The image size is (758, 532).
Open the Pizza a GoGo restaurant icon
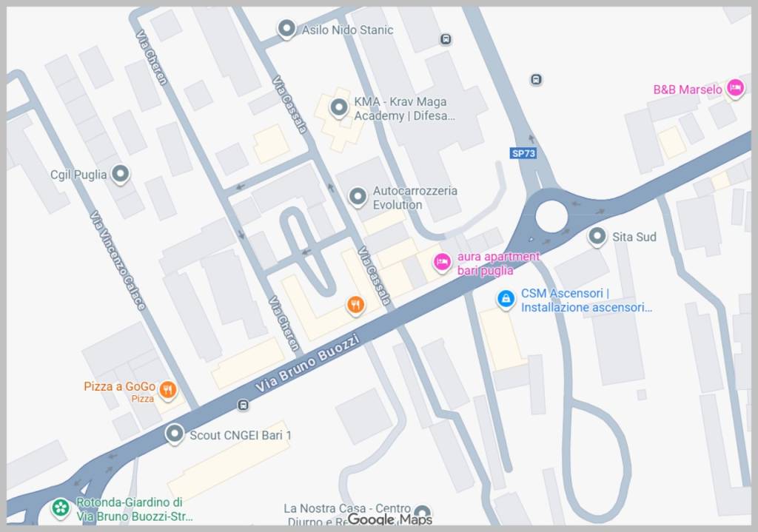(168, 389)
